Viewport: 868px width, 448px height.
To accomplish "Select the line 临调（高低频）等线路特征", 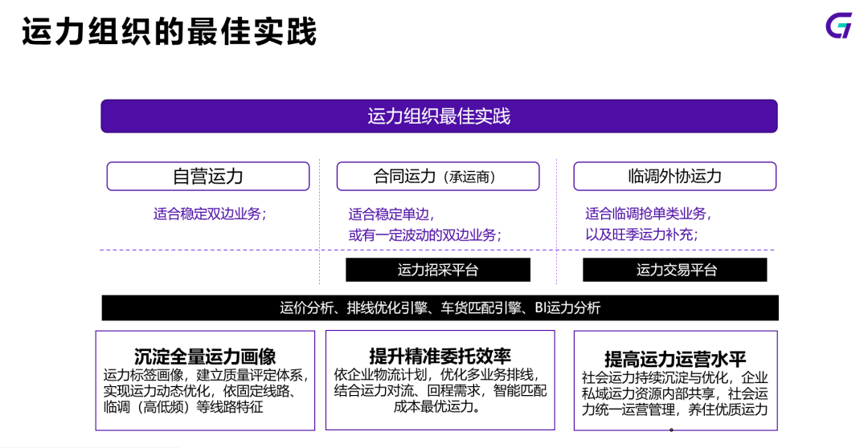I will tap(183, 408).
